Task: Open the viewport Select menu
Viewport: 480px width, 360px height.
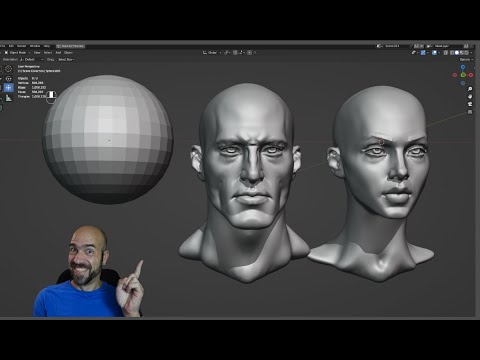Action: point(48,53)
